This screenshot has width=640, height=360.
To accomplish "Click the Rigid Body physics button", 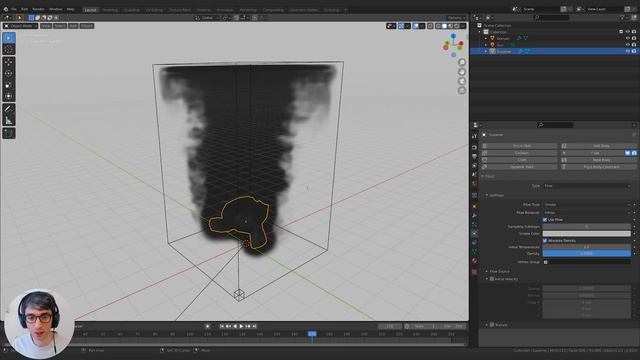I will click(x=598, y=160).
